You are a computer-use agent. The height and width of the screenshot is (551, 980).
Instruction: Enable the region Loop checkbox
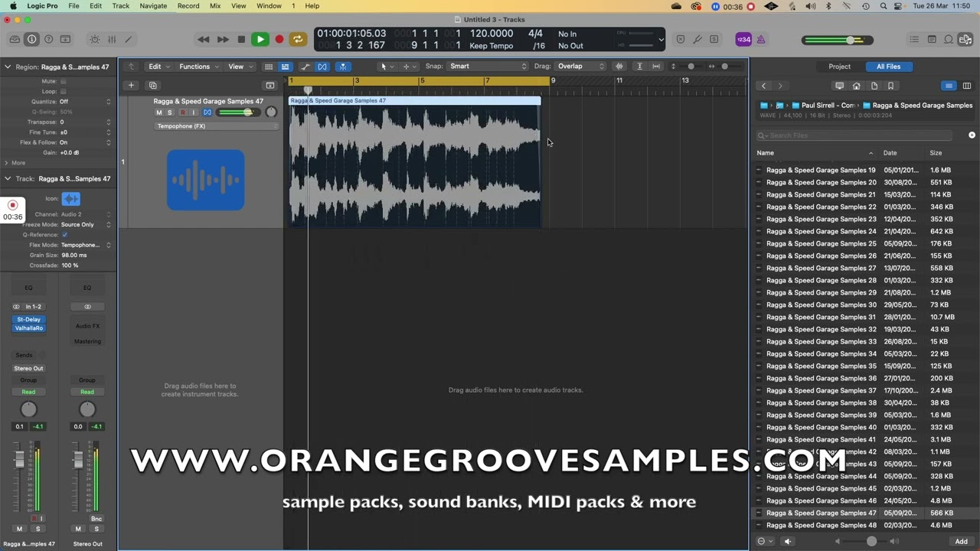click(64, 91)
